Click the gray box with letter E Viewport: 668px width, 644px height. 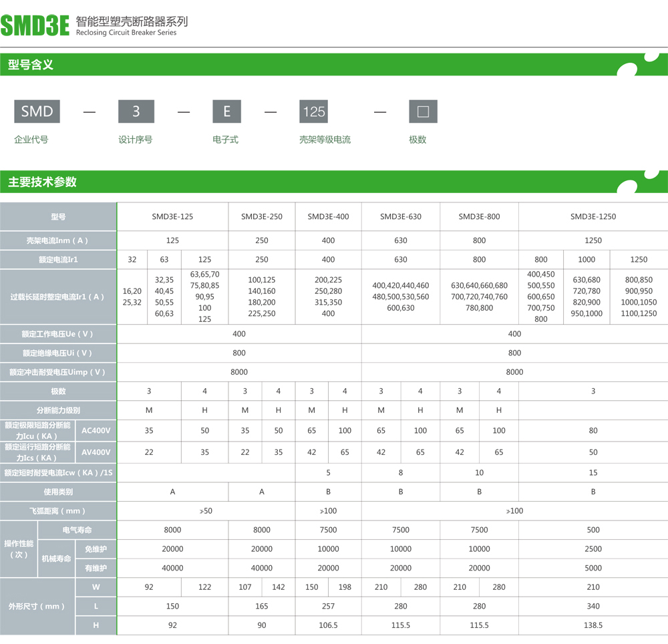(226, 112)
